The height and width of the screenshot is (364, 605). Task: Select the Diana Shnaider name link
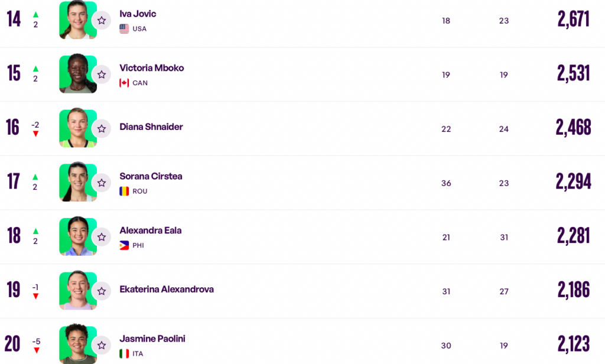pyautogui.click(x=151, y=127)
